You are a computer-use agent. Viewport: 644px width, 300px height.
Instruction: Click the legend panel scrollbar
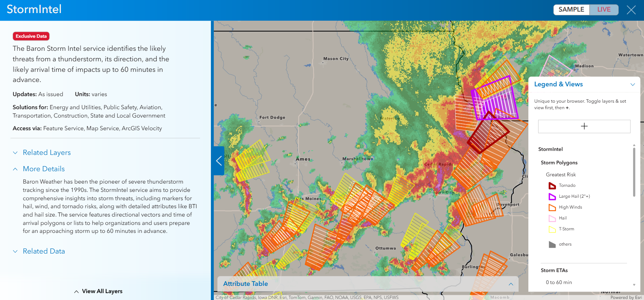click(x=634, y=172)
